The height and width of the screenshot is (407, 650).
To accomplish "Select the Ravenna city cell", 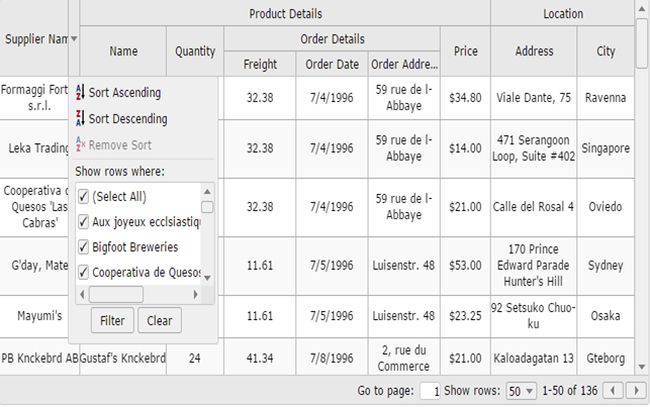I will tap(606, 98).
